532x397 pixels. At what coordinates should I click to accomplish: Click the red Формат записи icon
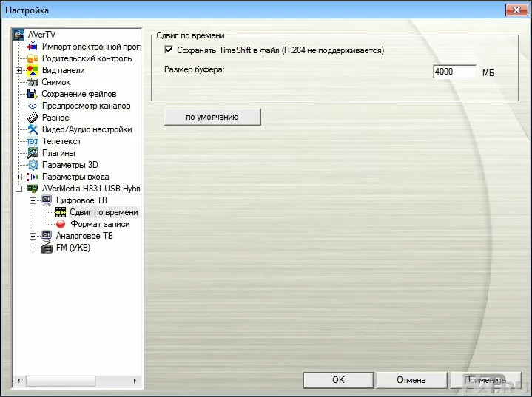click(61, 224)
